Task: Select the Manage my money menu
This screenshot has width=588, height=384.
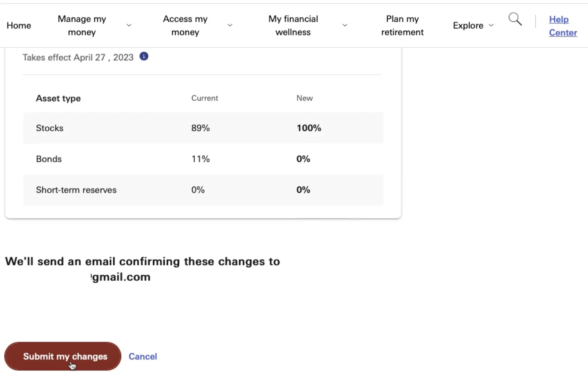Action: coord(82,25)
